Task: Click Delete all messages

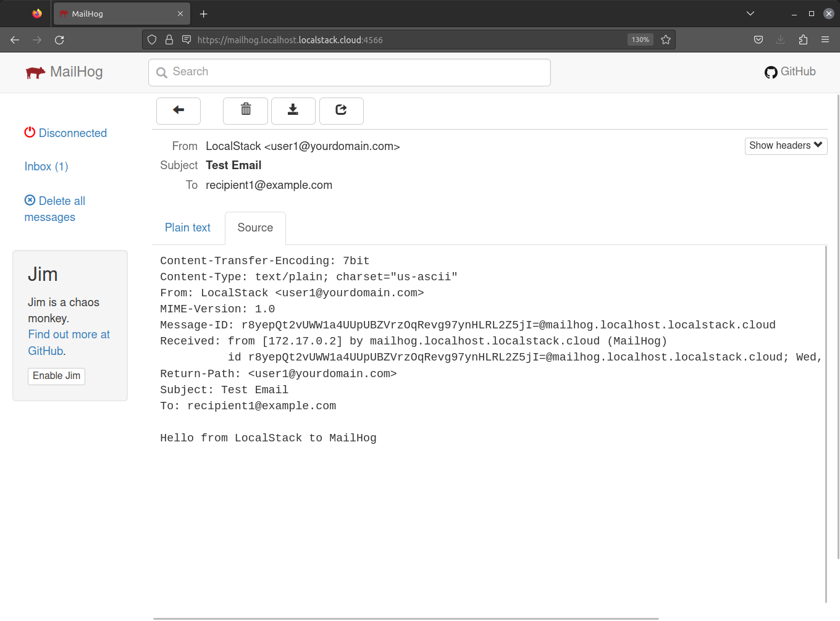Action: tap(54, 209)
